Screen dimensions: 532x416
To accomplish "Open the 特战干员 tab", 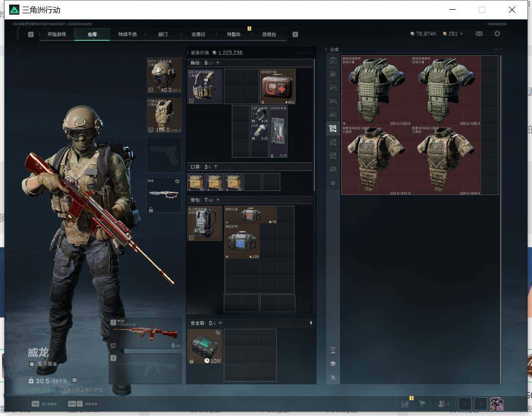I will tap(128, 34).
